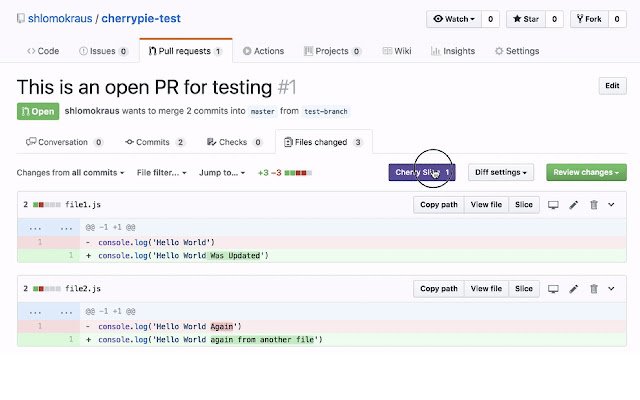Image resolution: width=640 pixels, height=400 pixels.
Task: Open the File filter dropdown
Action: (162, 173)
